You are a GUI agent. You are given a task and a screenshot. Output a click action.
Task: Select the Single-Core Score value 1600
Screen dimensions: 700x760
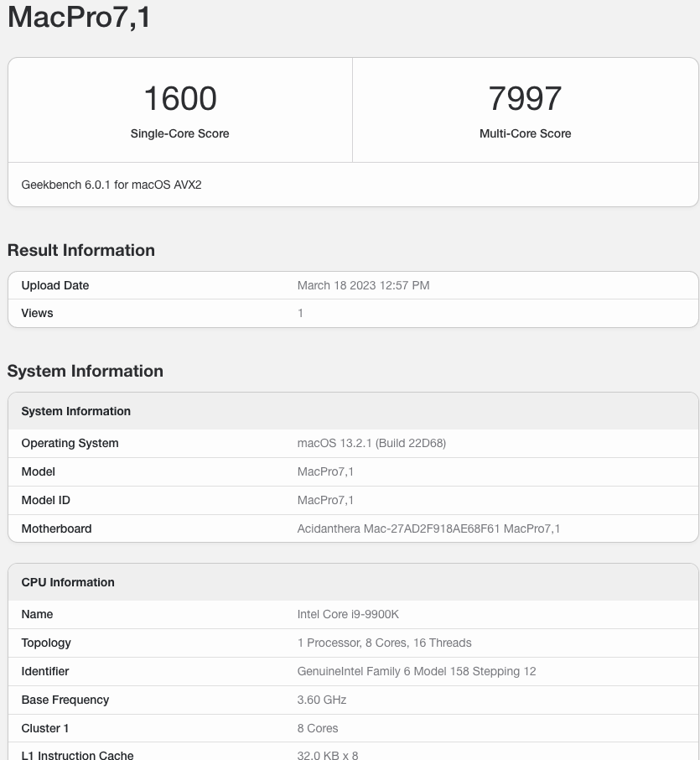(x=179, y=98)
